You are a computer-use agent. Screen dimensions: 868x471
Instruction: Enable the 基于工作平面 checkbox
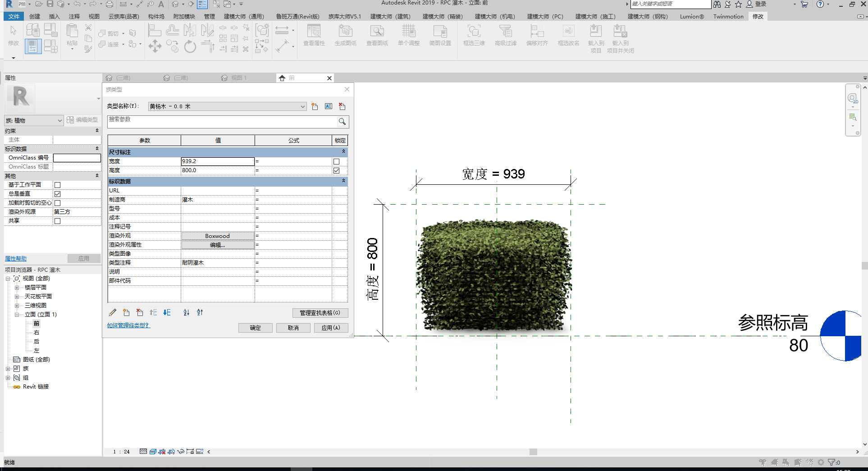tap(57, 185)
